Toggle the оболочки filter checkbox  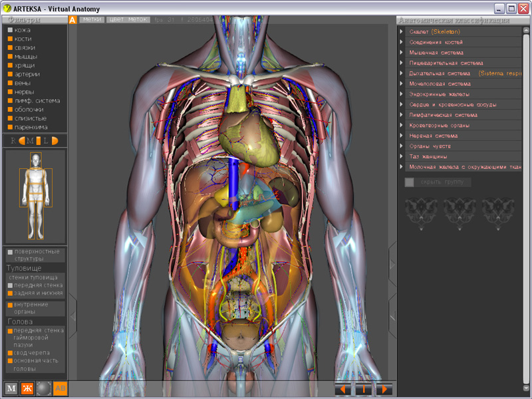point(10,110)
